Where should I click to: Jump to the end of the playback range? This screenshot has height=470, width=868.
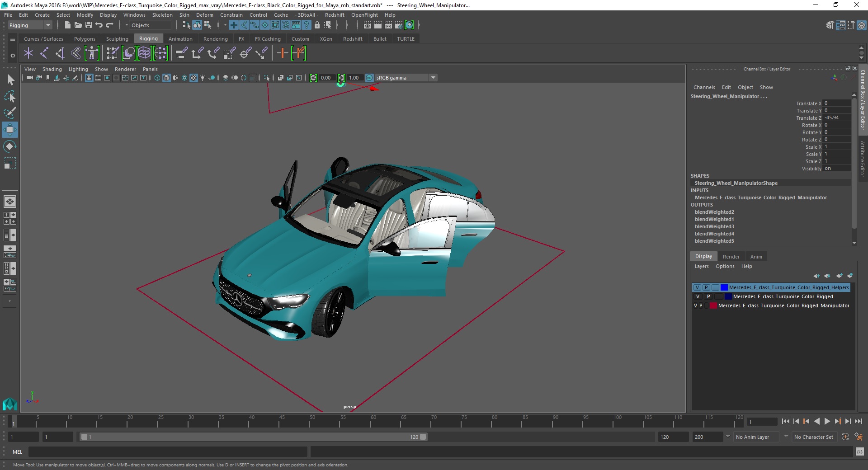(858, 421)
